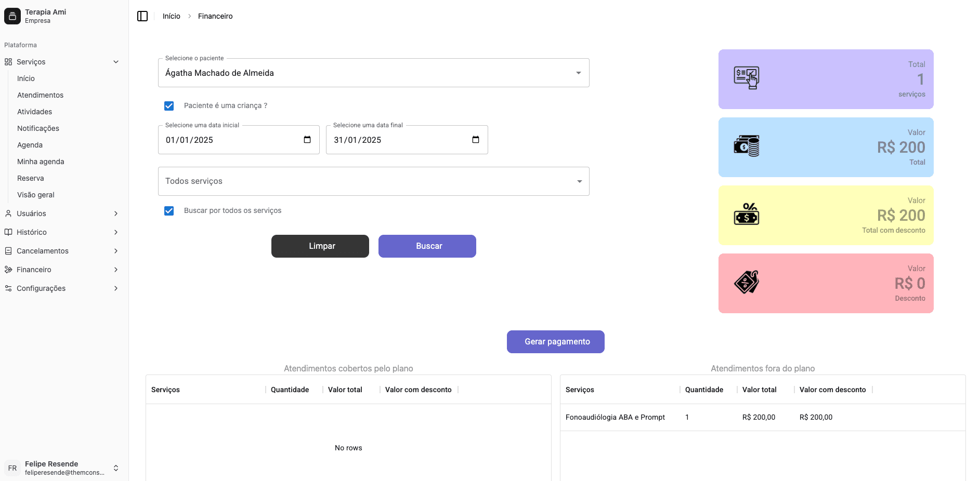Uncheck 'Buscar por todos os serviços' checkbox
This screenshot has width=980, height=481.
[169, 211]
